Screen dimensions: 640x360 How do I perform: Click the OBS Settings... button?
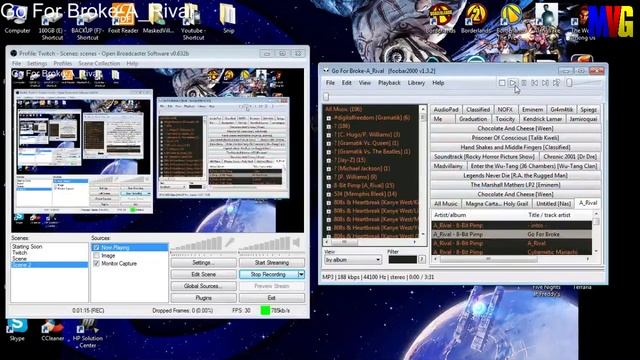(x=203, y=262)
